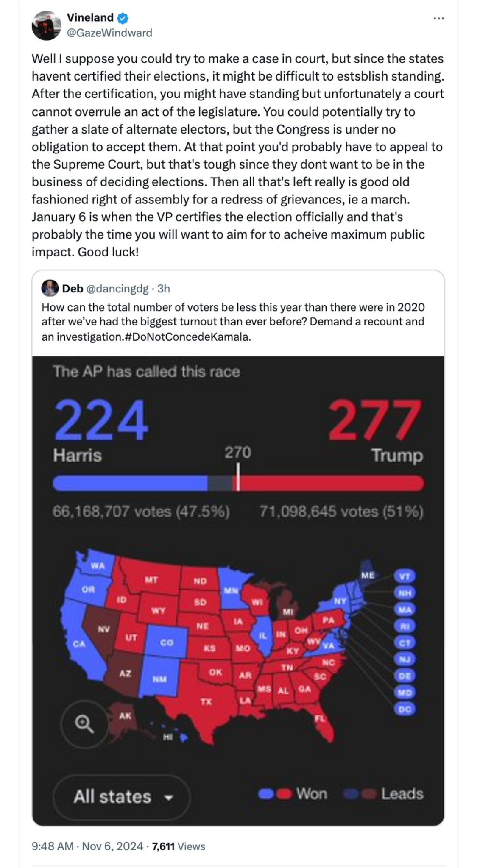The image size is (480, 868).
Task: Click the #DoNotConcedeKamala hashtag
Action: (x=187, y=337)
